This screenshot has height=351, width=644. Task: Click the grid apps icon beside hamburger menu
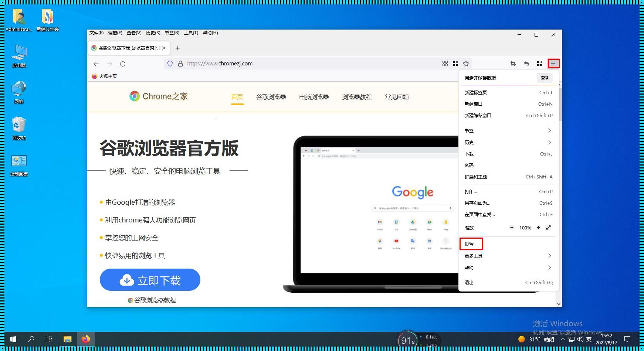click(540, 64)
